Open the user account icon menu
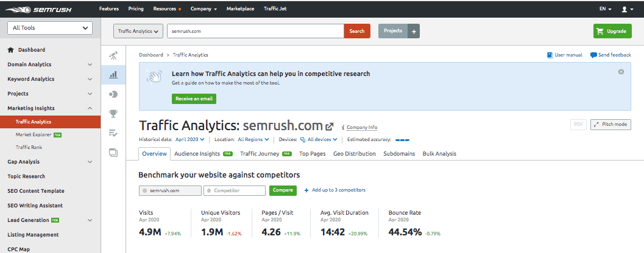This screenshot has width=644, height=253. 628,9
